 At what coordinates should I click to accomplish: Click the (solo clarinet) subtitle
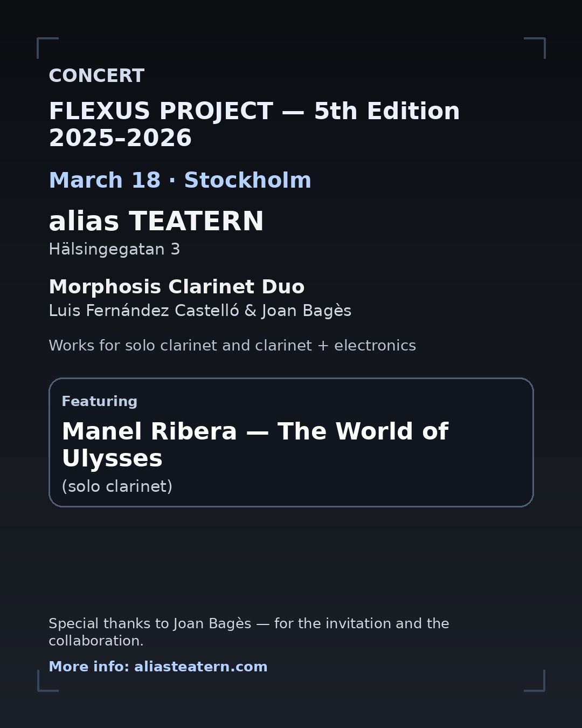117,486
